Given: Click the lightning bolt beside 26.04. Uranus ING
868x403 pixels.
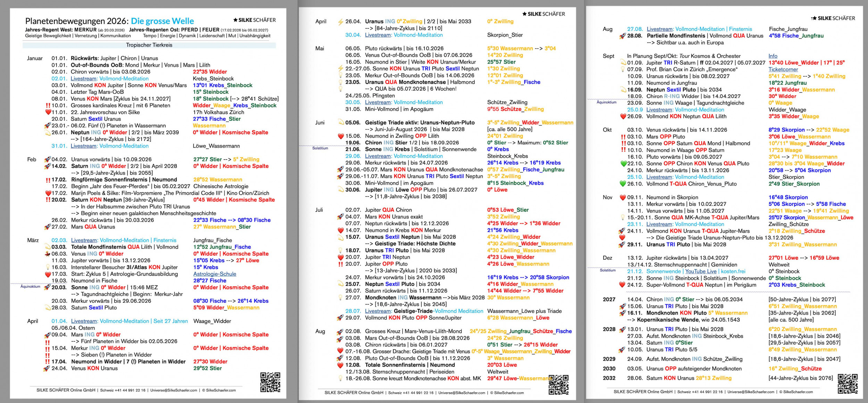Looking at the screenshot, I should [341, 22].
